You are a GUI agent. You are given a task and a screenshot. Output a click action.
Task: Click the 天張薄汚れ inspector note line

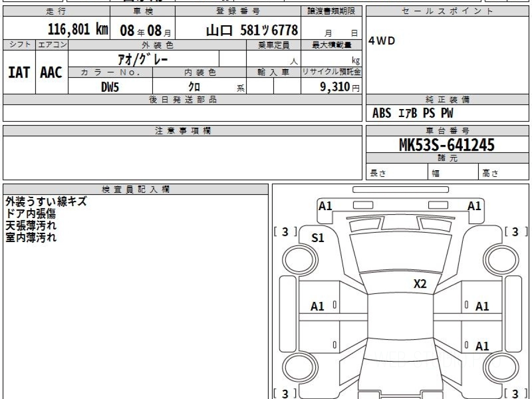pyautogui.click(x=31, y=225)
